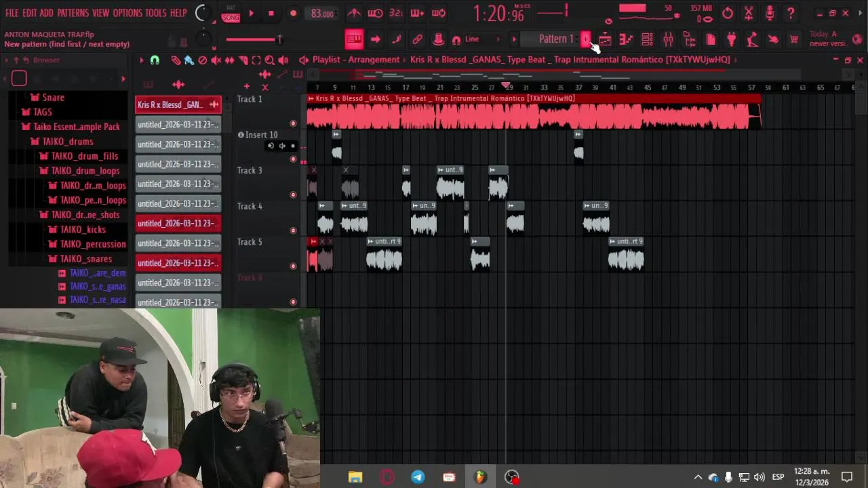Open the Mixer view icon
The image size is (868, 488).
pyautogui.click(x=668, y=39)
